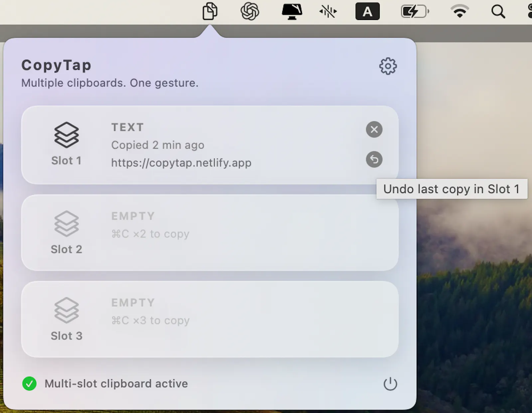532x413 pixels.
Task: Open the battery status menu
Action: coord(415,12)
